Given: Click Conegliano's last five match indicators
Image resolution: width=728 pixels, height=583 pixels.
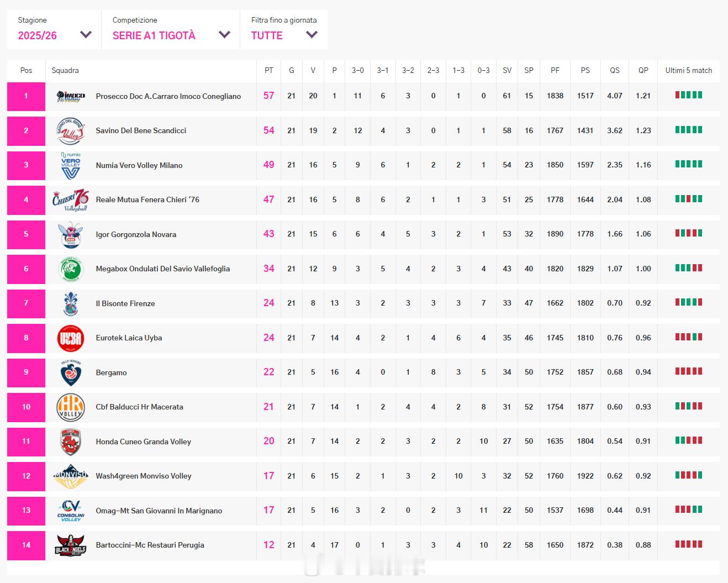Looking at the screenshot, I should [x=688, y=95].
